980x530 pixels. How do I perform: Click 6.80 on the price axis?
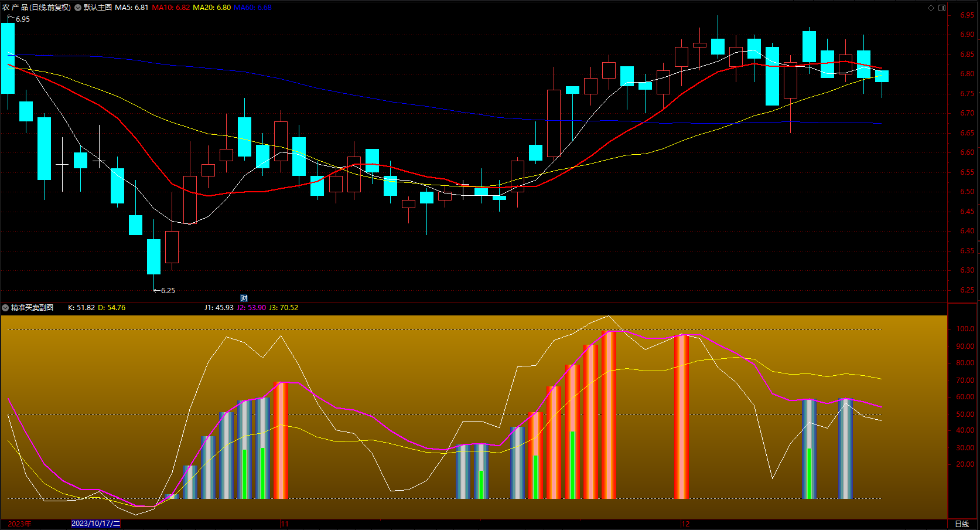(967, 74)
